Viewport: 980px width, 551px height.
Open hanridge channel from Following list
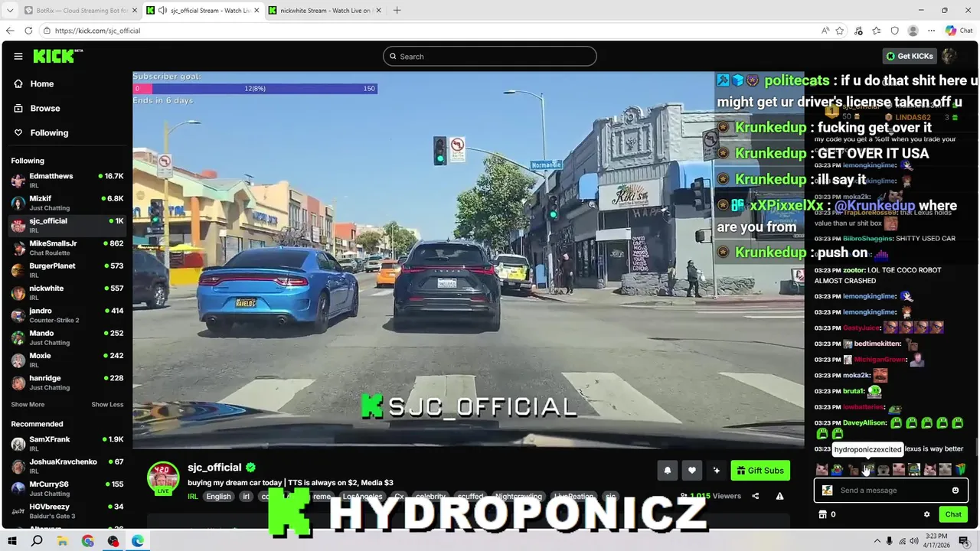67,383
